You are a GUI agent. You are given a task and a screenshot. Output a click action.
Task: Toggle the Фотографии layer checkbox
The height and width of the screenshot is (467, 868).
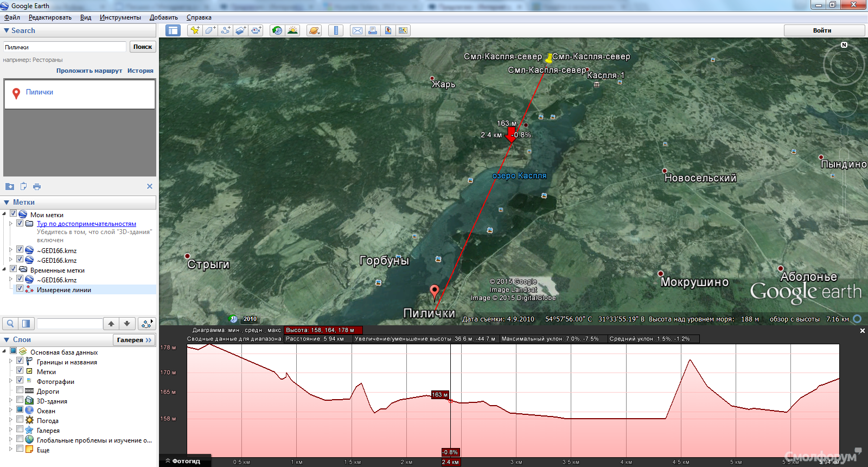point(20,380)
